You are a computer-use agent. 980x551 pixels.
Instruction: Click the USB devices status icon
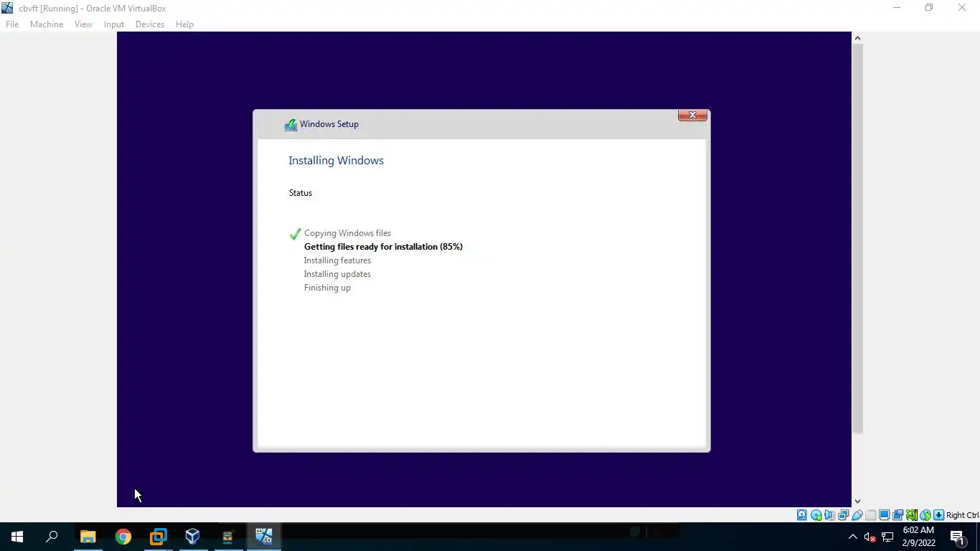click(857, 515)
